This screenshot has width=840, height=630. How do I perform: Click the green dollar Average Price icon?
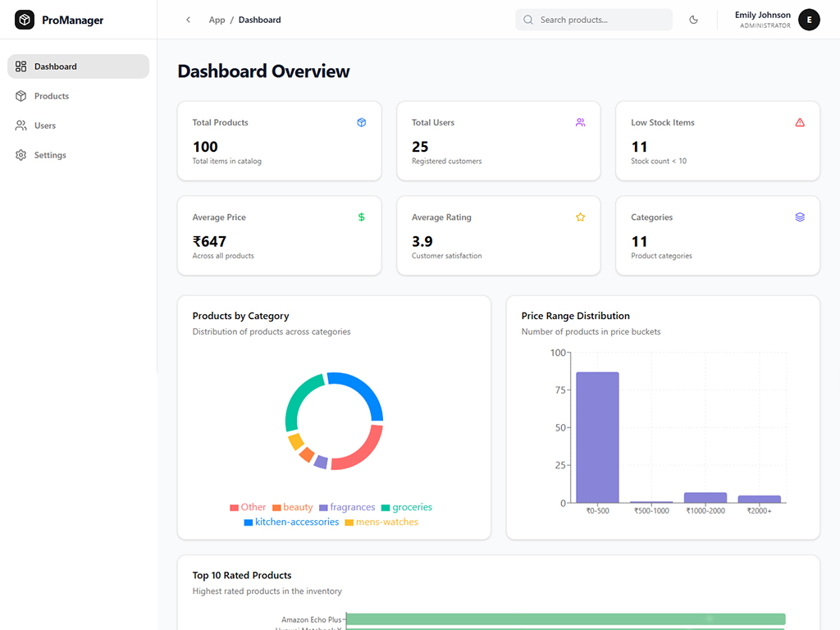coord(361,217)
